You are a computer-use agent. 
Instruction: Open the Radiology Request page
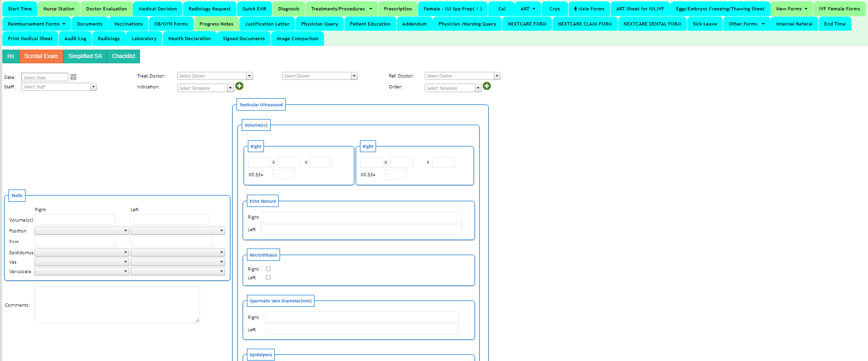pyautogui.click(x=210, y=9)
